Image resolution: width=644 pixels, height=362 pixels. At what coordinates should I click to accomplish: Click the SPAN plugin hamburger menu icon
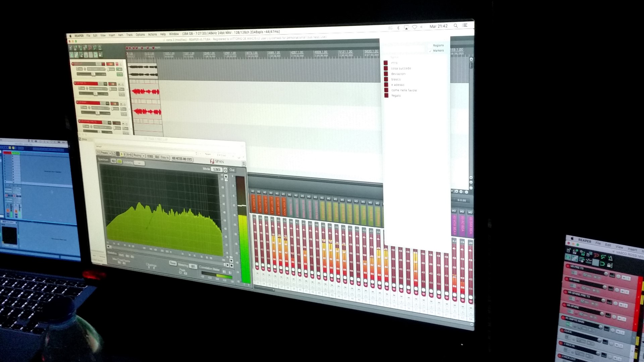[244, 164]
